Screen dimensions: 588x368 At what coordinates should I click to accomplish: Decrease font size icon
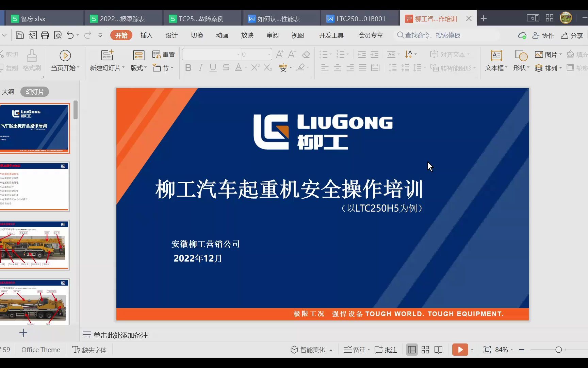point(292,54)
